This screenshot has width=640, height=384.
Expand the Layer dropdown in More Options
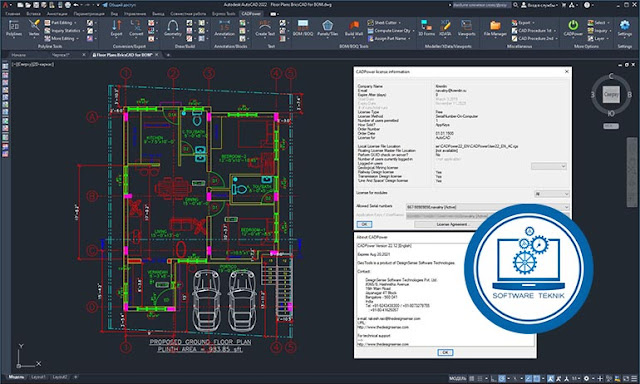point(608,39)
